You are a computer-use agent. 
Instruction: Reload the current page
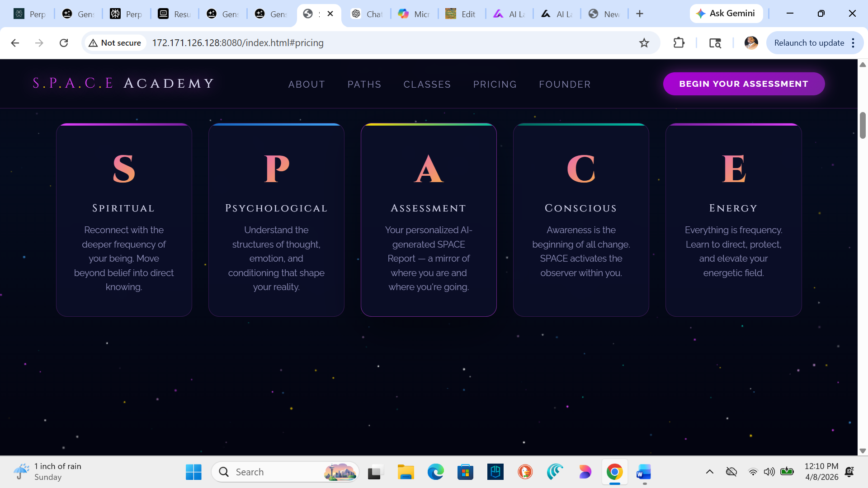click(x=64, y=43)
